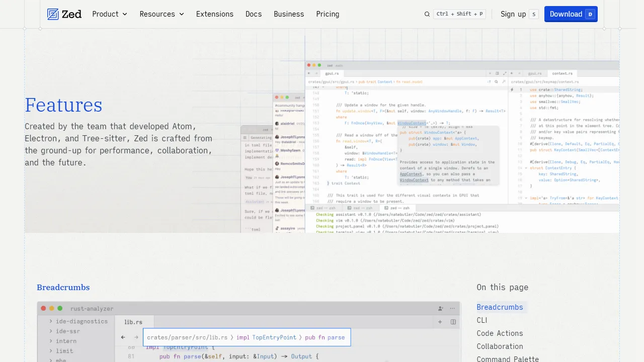This screenshot has width=644, height=362.
Task: Jump to Breadcrumbs in On this page
Action: [x=500, y=307]
